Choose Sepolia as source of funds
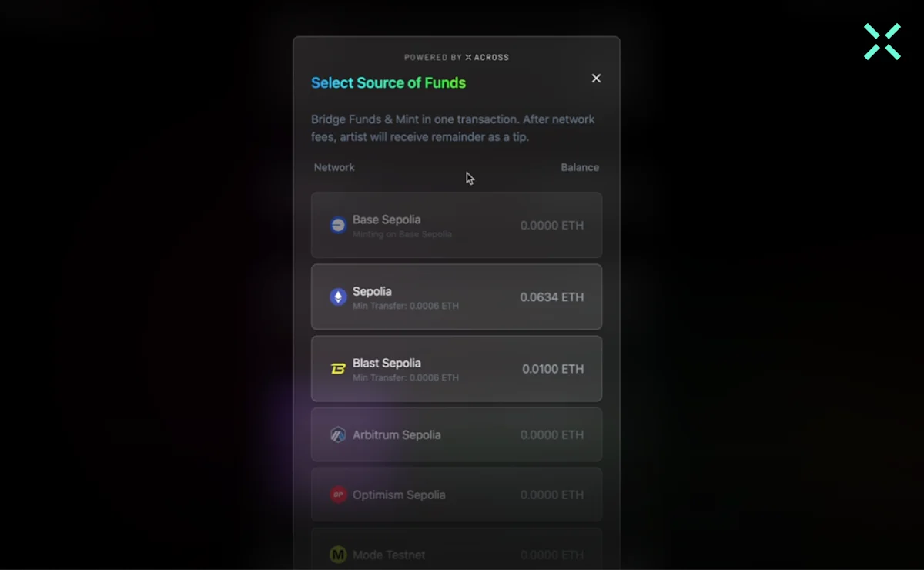This screenshot has width=924, height=570. pos(457,297)
